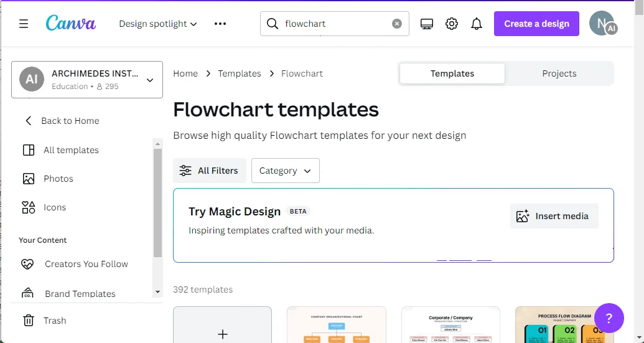
Task: Expand the Design spotlight menu
Action: (158, 24)
